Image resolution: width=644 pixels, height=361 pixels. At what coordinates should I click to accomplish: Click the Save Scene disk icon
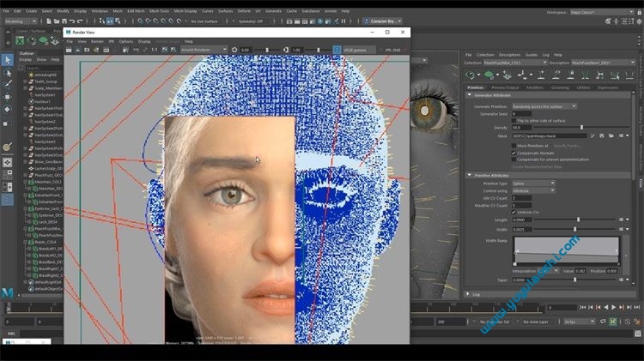coord(64,21)
